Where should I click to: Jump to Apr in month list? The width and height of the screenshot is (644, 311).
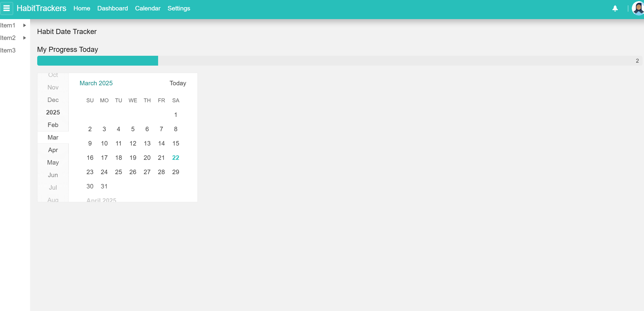click(53, 150)
